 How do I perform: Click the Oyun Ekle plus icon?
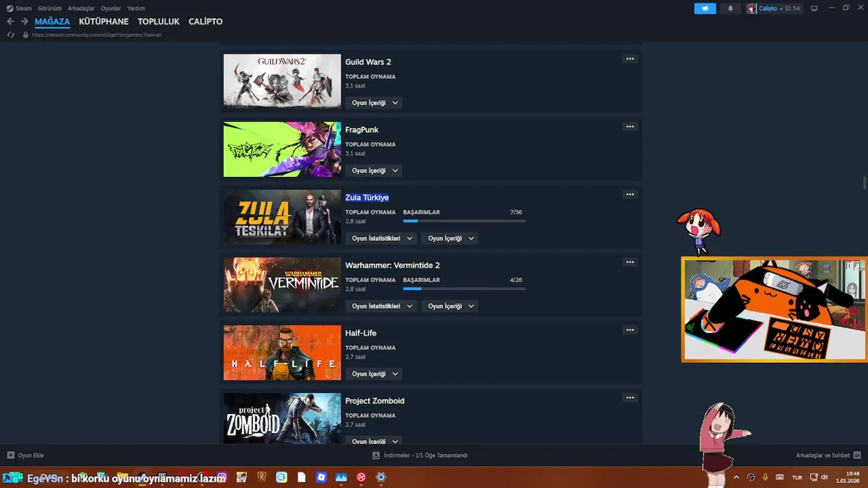point(11,455)
